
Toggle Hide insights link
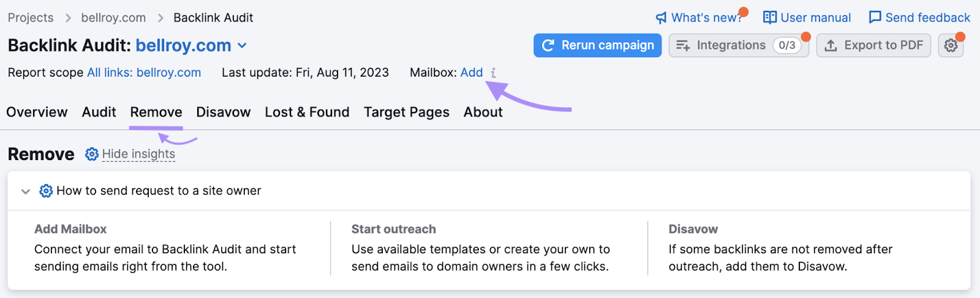pyautogui.click(x=138, y=155)
